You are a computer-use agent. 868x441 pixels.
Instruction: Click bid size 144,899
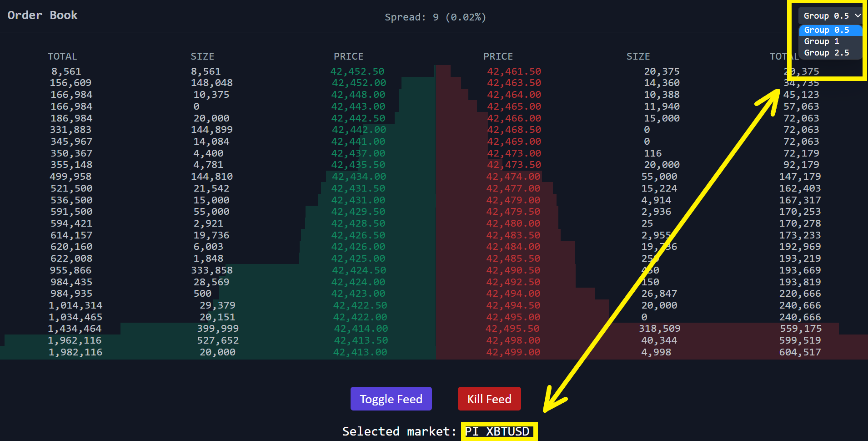212,130
